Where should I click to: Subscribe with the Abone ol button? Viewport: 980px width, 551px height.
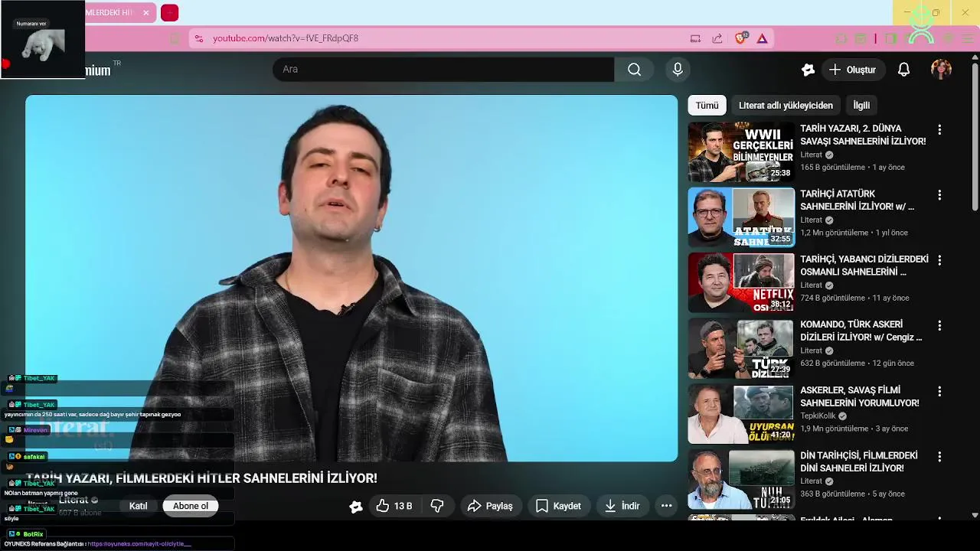[x=191, y=506]
